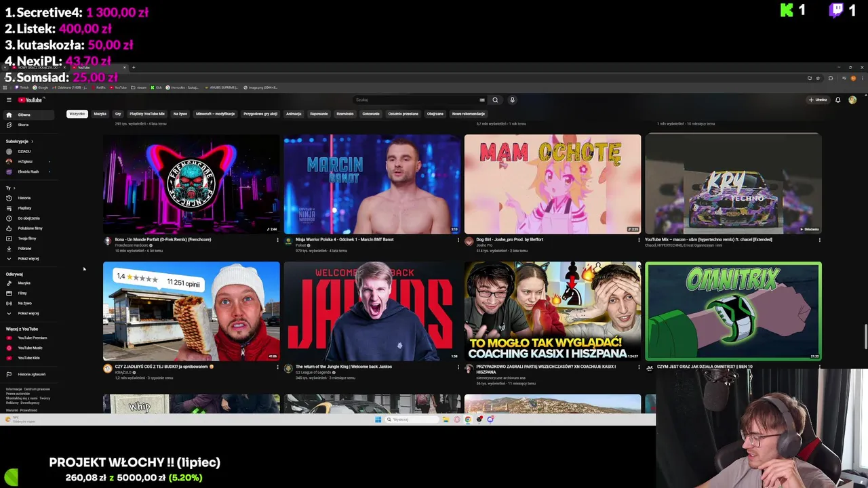Open options menu for Ninja Warrior Polska video
Viewport: 868px width, 488px height.
tap(458, 240)
